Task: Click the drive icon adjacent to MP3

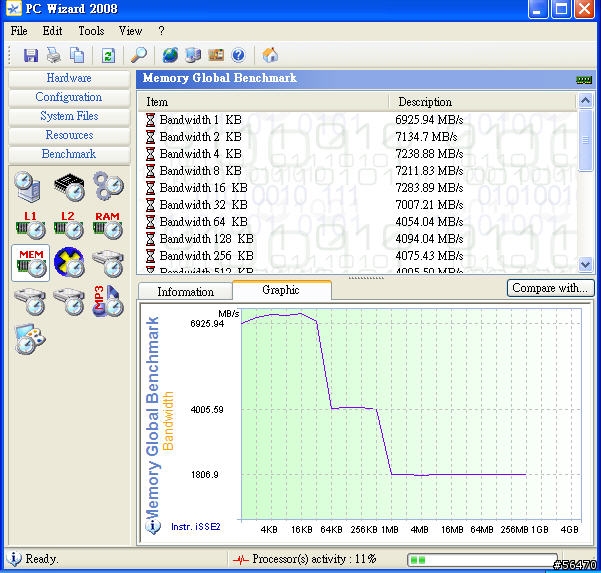Action: pos(69,301)
